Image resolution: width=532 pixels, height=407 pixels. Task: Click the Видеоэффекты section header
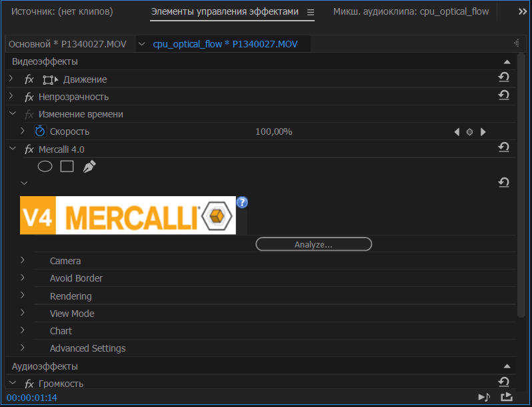[45, 62]
